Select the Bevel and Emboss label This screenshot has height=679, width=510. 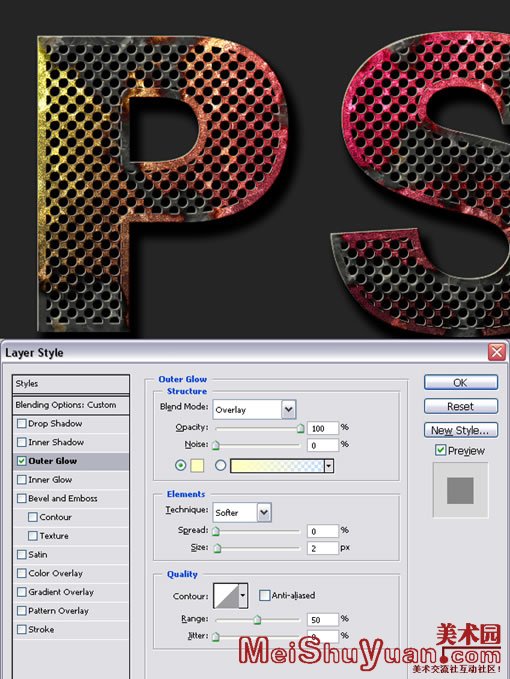point(63,498)
